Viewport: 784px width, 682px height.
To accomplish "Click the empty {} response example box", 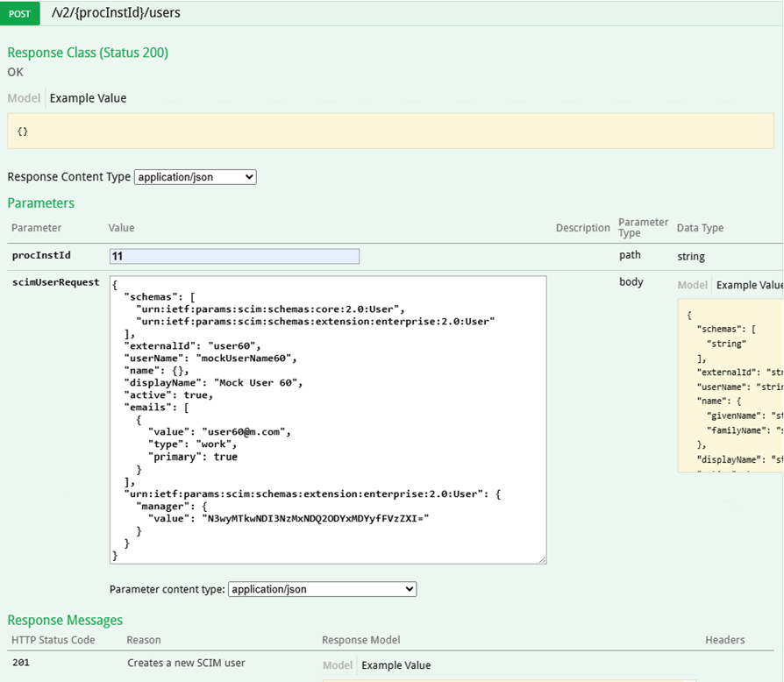I will (390, 131).
